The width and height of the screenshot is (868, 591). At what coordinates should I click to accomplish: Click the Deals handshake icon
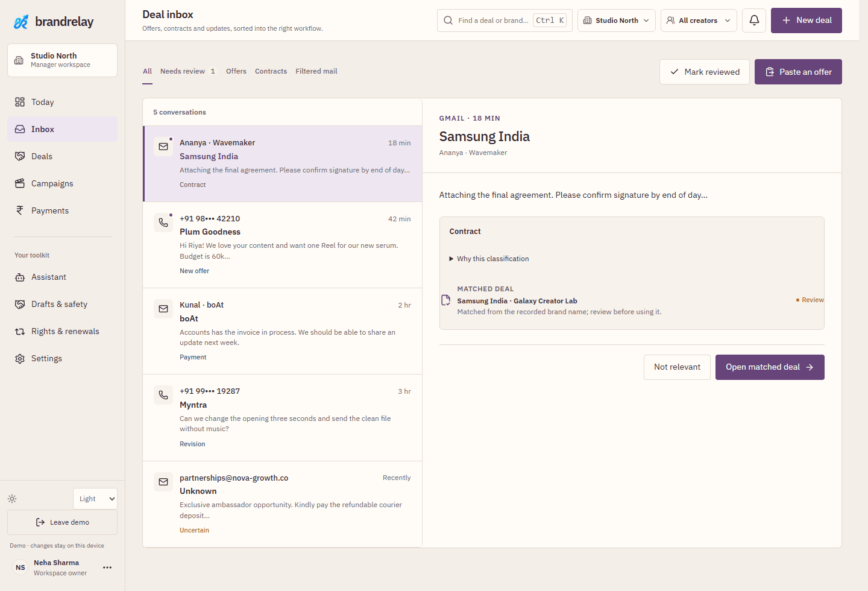[x=20, y=156]
